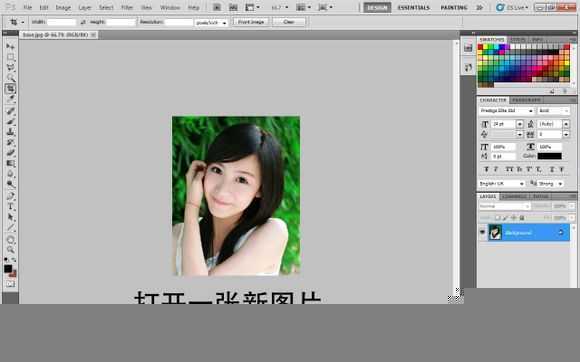Open pixels/inch resolution unit dropdown
Viewport: 580px width, 362px height.
(211, 23)
